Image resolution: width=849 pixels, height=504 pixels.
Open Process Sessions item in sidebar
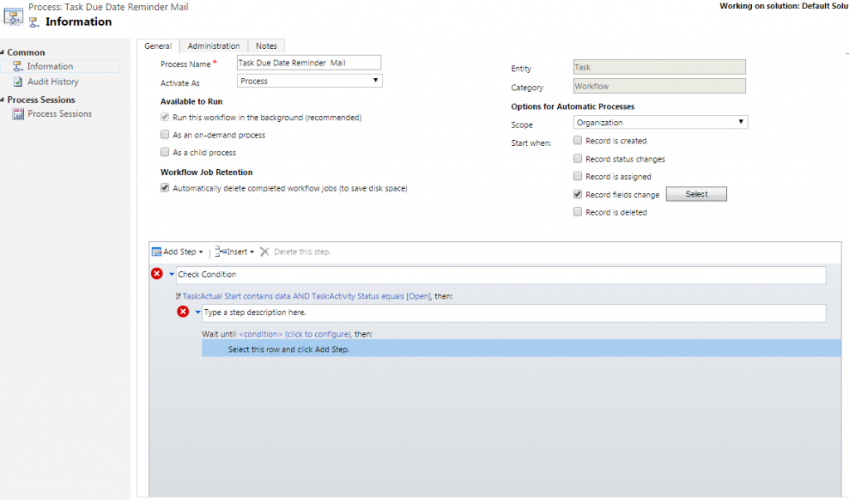[60, 114]
